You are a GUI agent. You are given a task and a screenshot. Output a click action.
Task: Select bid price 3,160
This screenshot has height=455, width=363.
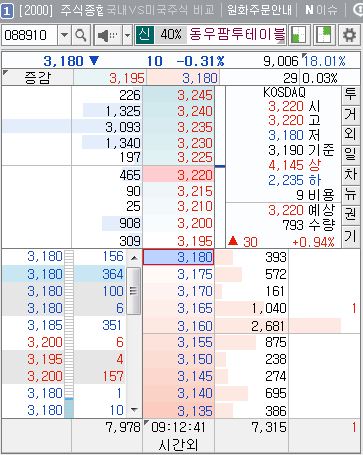click(x=178, y=326)
